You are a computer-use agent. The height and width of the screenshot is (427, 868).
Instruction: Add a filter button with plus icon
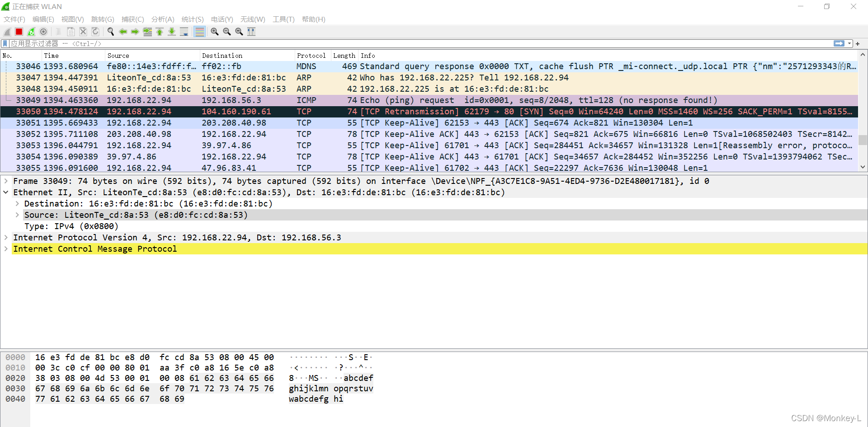click(858, 43)
